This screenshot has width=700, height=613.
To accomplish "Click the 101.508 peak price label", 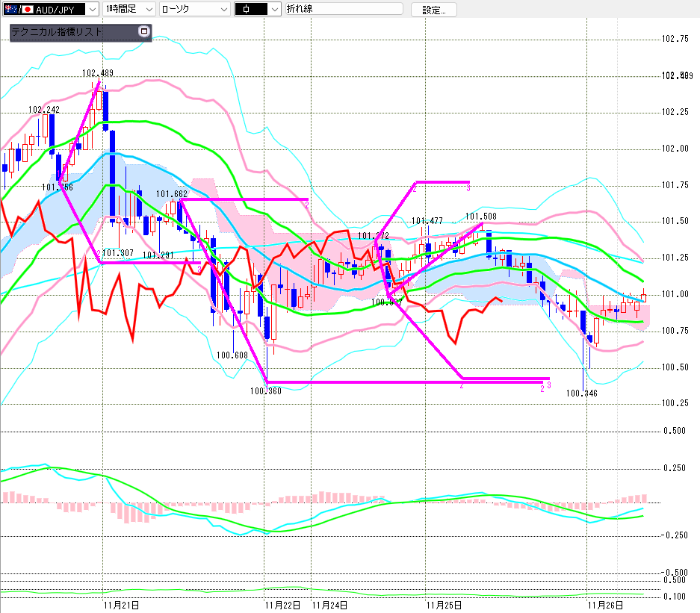I will 482,217.
